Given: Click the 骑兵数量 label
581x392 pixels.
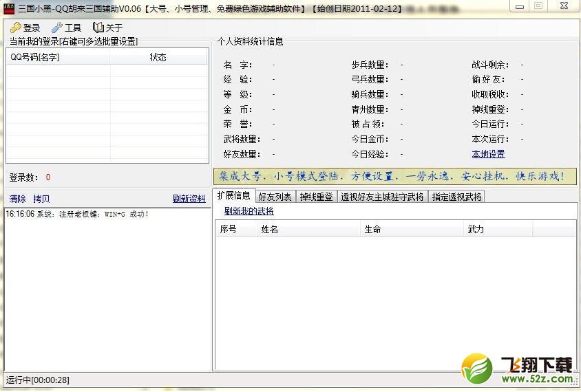Looking at the screenshot, I should pos(370,95).
